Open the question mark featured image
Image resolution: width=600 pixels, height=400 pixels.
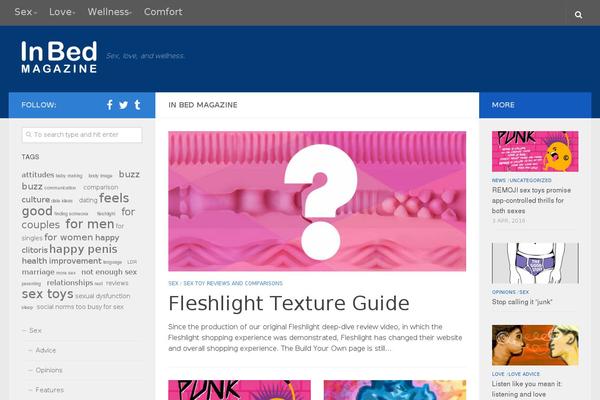pyautogui.click(x=317, y=201)
